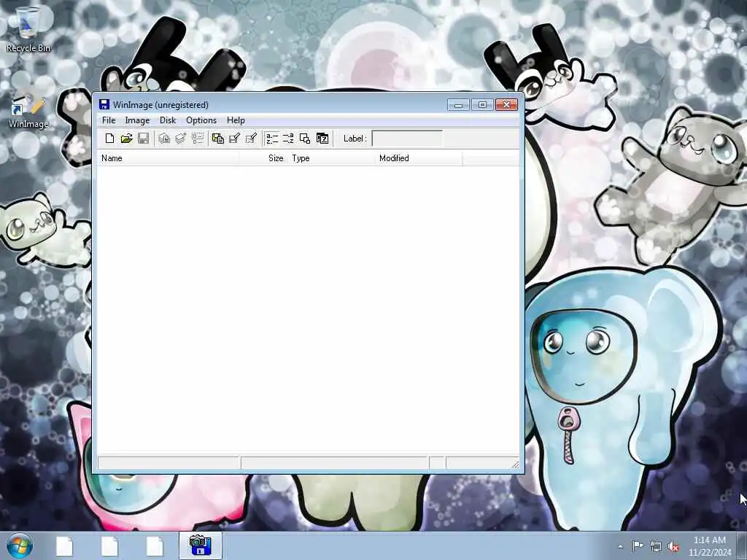Click the Format and write disk icon
This screenshot has width=747, height=560.
coord(251,139)
